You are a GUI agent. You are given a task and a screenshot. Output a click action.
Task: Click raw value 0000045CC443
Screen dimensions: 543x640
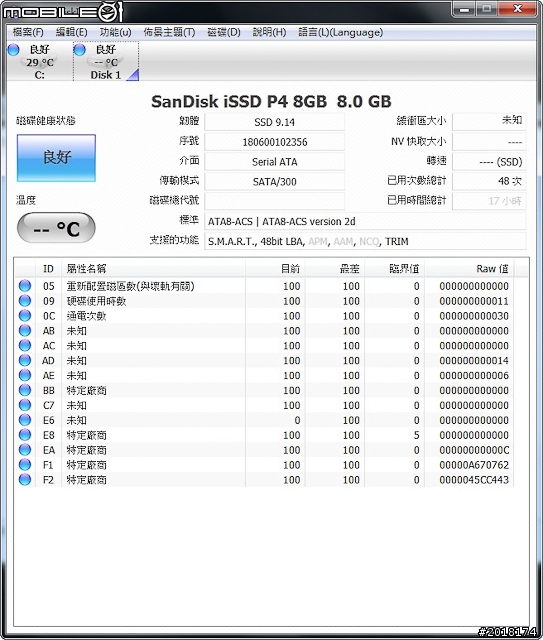pos(474,480)
